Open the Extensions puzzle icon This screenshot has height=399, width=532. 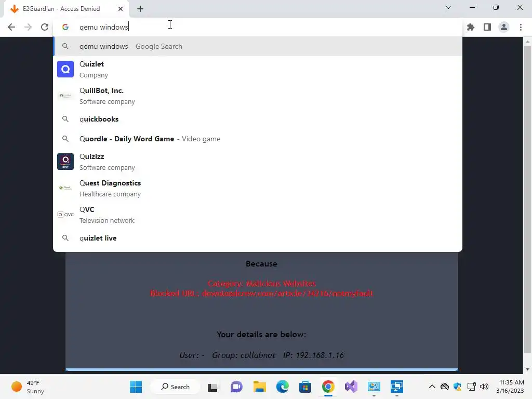(x=471, y=27)
